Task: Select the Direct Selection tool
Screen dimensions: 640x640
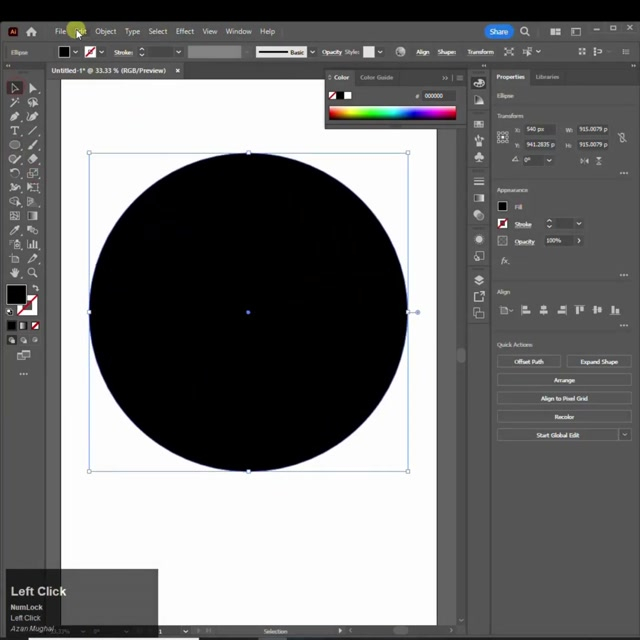Action: [32, 88]
